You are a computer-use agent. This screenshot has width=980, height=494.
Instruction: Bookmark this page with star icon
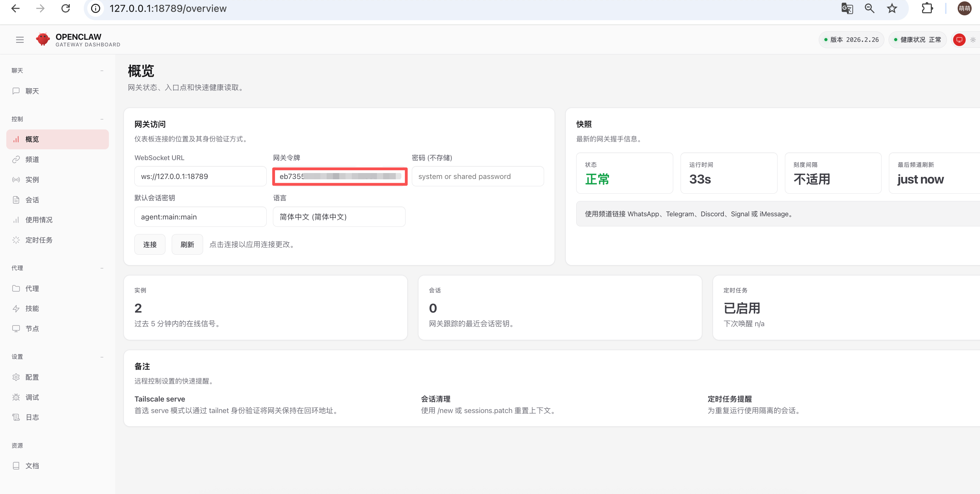(x=892, y=8)
